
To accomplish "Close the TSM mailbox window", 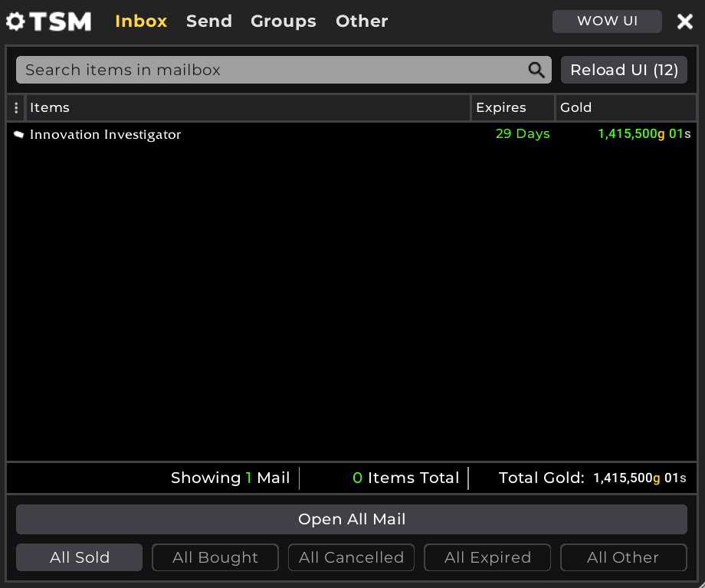I will click(685, 21).
